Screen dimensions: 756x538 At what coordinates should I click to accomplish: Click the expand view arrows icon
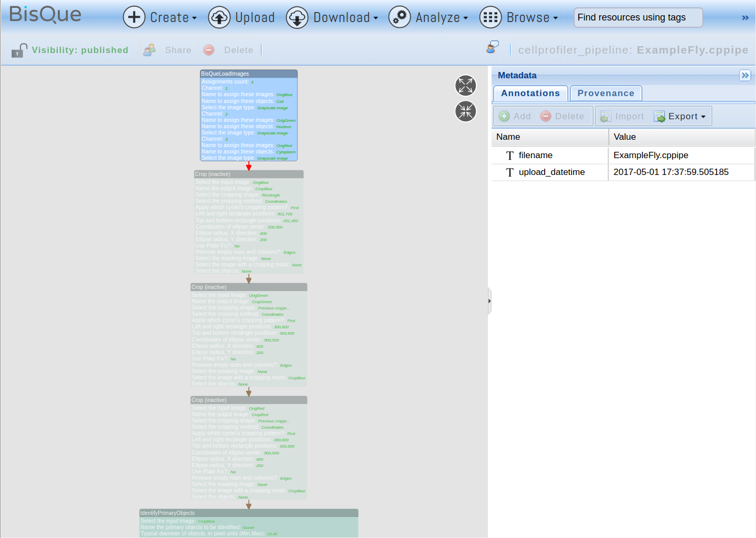pyautogui.click(x=465, y=86)
